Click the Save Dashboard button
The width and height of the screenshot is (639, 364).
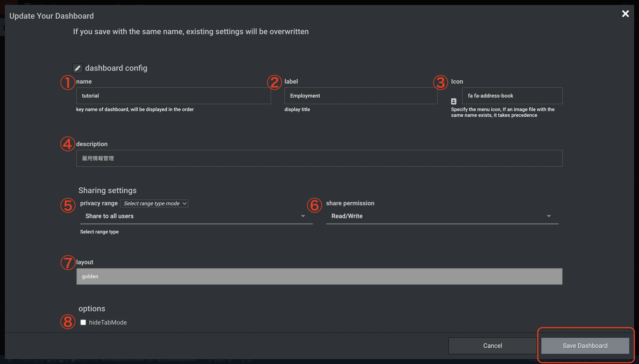click(x=585, y=346)
